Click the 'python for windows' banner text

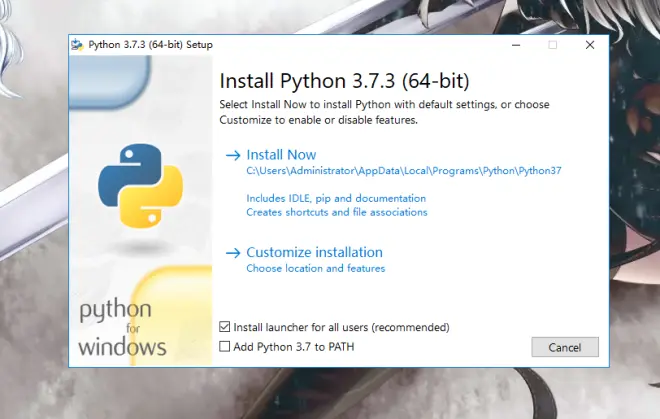[x=122, y=328]
